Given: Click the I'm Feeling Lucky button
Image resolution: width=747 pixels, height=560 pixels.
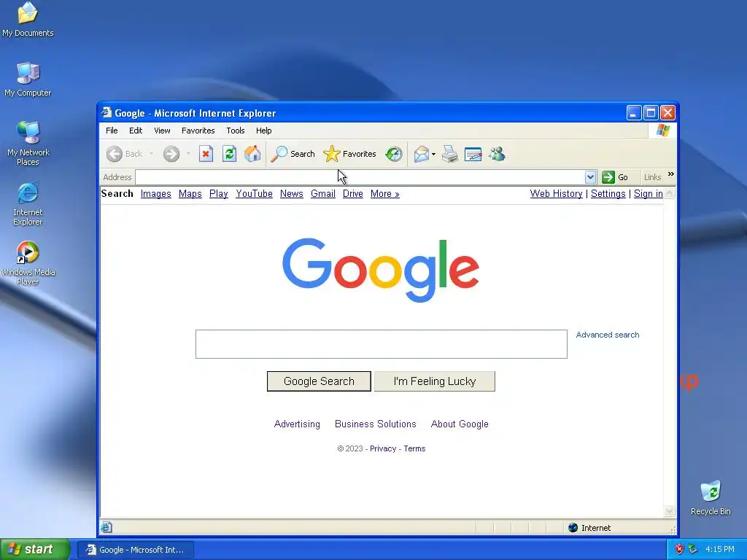Looking at the screenshot, I should [x=435, y=381].
